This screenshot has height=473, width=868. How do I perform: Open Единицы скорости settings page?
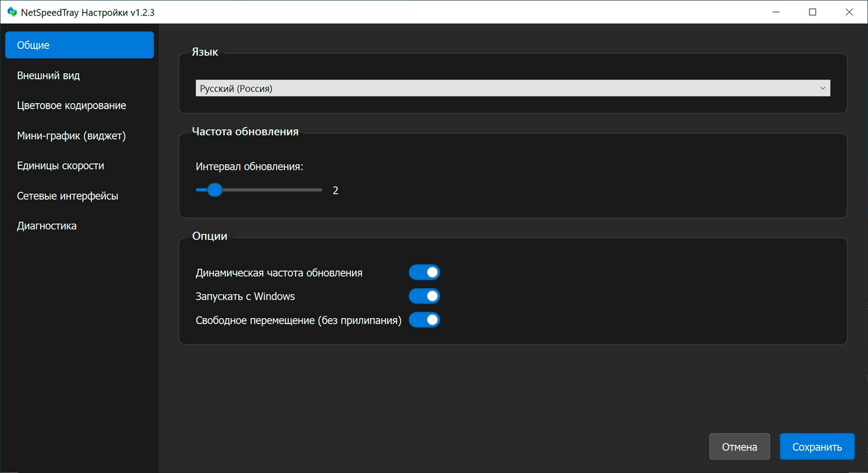(60, 166)
